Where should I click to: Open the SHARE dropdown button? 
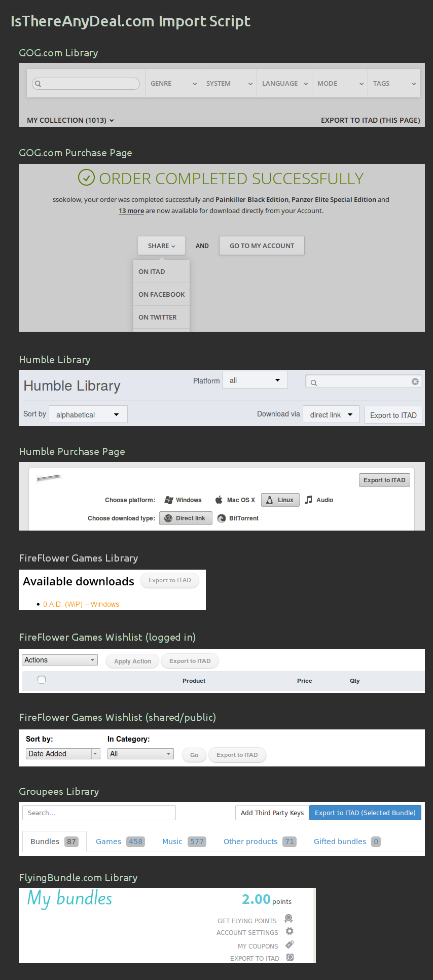point(161,246)
